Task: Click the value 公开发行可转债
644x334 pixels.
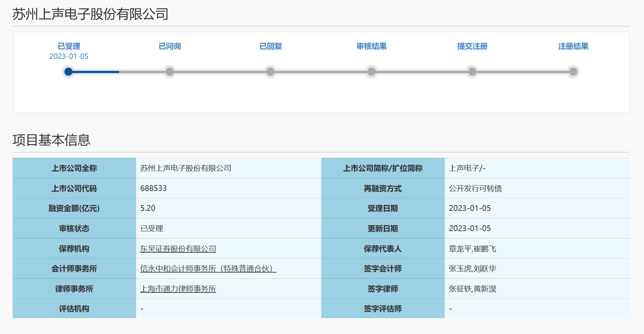Action: (475, 188)
